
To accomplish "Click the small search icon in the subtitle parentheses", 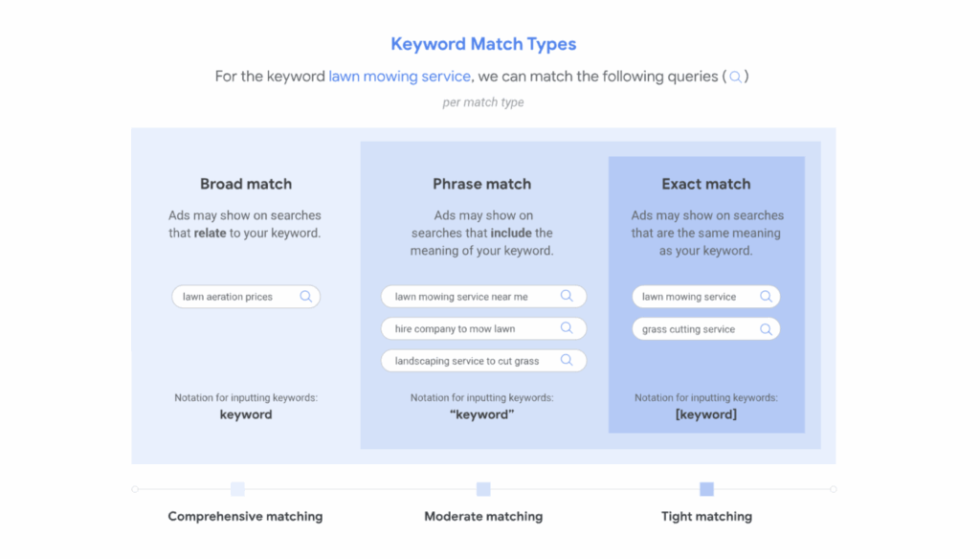I will pyautogui.click(x=736, y=77).
